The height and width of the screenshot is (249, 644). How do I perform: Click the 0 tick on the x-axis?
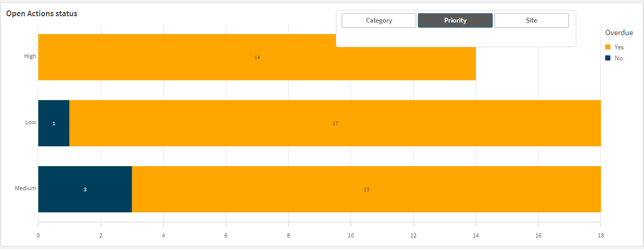pyautogui.click(x=38, y=236)
